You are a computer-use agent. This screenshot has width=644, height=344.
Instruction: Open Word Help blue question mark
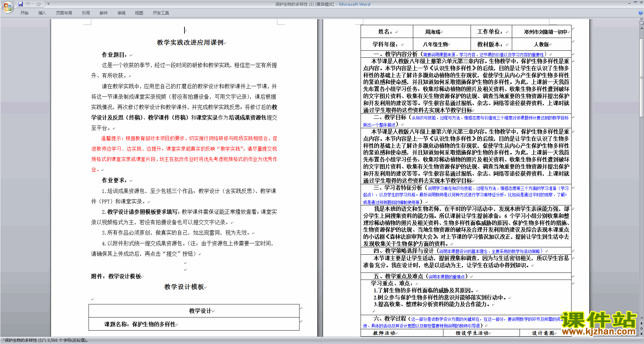[x=641, y=13]
